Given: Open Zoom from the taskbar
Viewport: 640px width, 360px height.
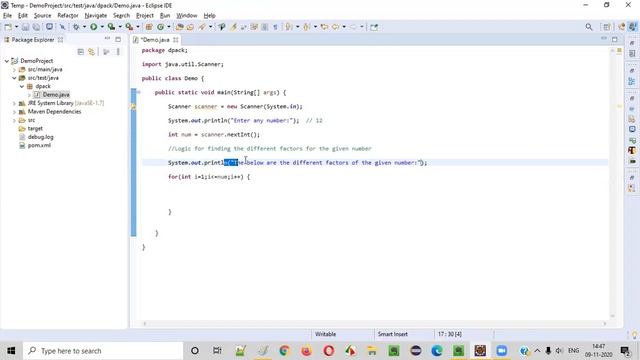Looking at the screenshot, I should coord(501,351).
